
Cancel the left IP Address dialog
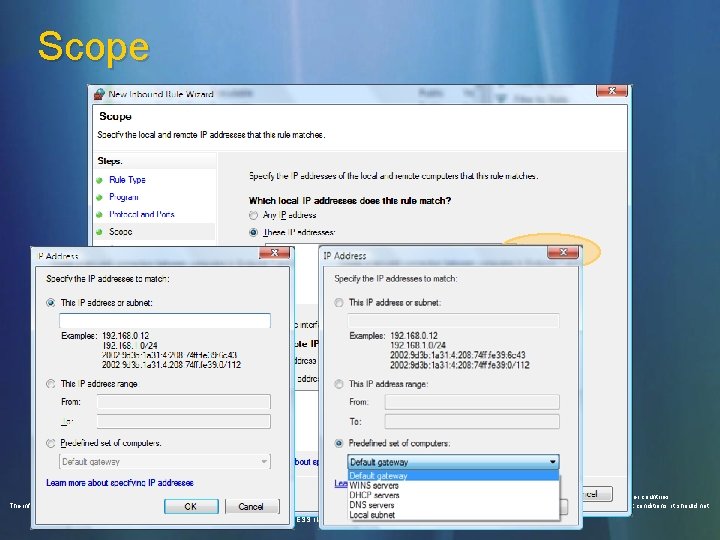tap(251, 506)
